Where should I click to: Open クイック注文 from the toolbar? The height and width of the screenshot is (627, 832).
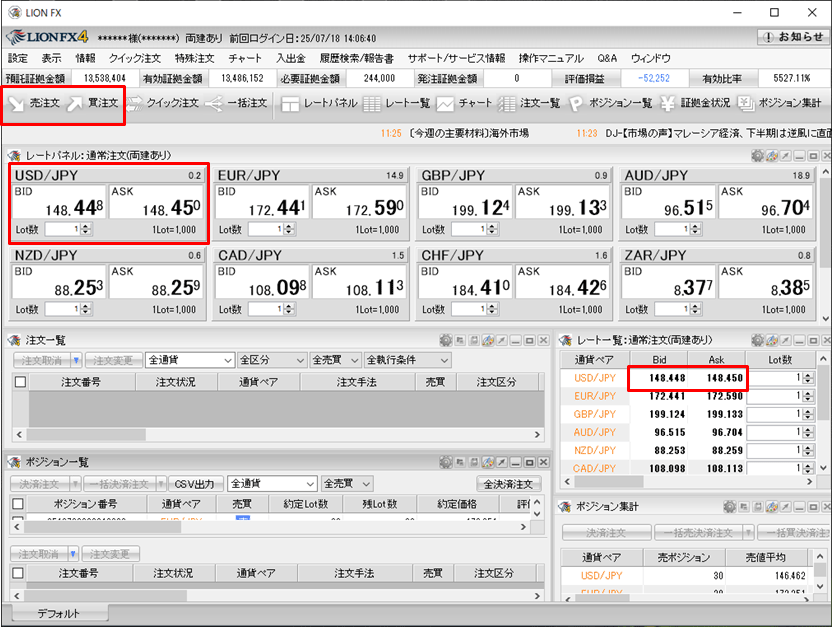click(x=163, y=103)
